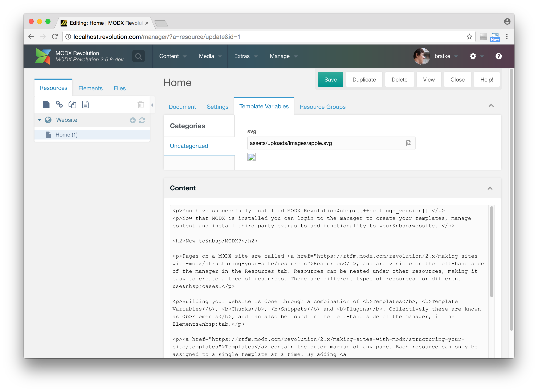Image resolution: width=538 pixels, height=392 pixels.
Task: Click the MODX Revolution logo
Action: (x=43, y=56)
